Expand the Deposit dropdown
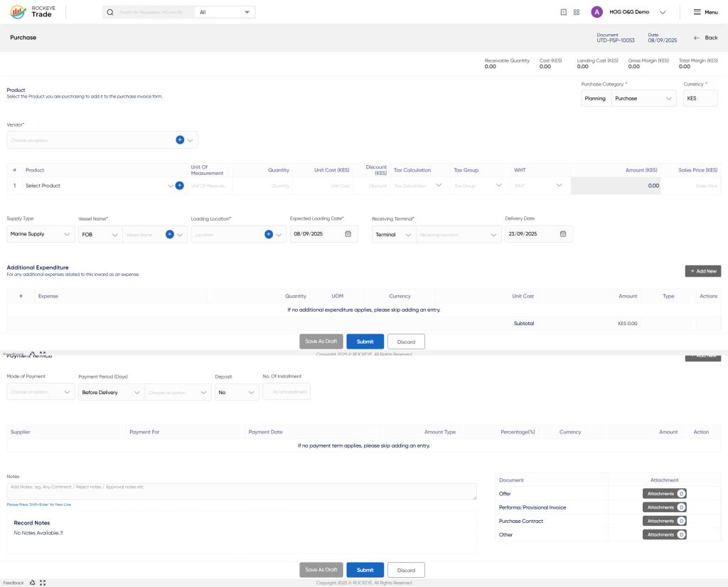Viewport: 728px width, 587px height. click(237, 392)
